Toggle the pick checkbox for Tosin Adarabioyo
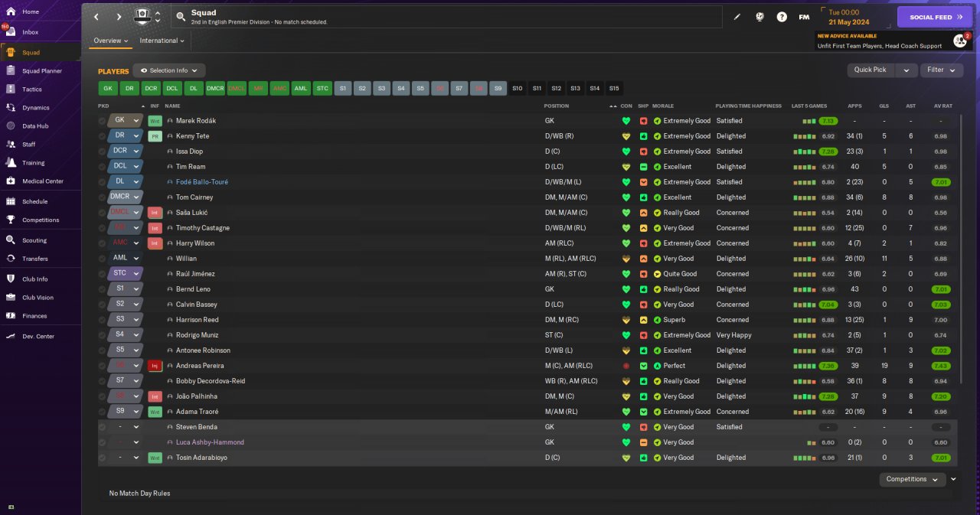Viewport: 980px width, 515px height. click(x=103, y=458)
